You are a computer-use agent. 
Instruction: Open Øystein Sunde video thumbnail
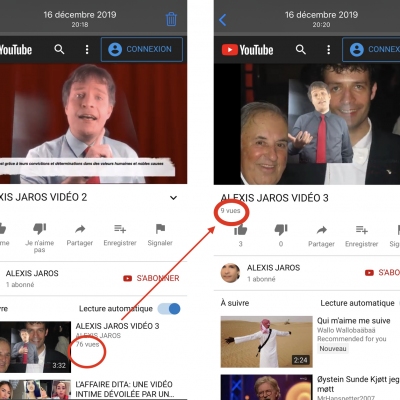pyautogui.click(x=267, y=387)
